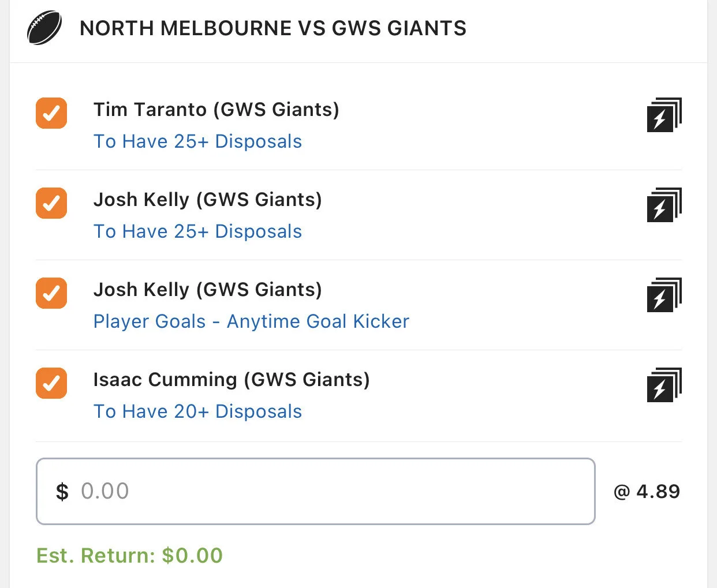Uncheck Josh Kelly's 25+ Disposals checkbox
This screenshot has width=717, height=588.
click(51, 203)
